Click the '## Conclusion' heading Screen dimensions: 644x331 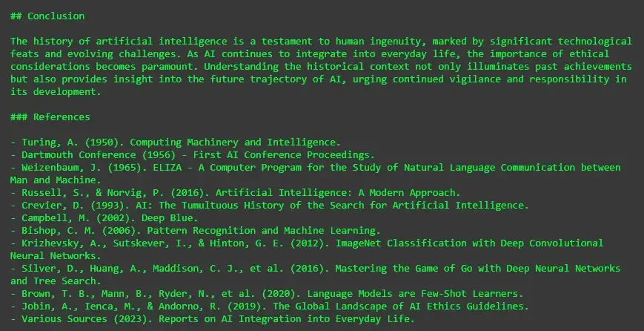[x=47, y=16]
